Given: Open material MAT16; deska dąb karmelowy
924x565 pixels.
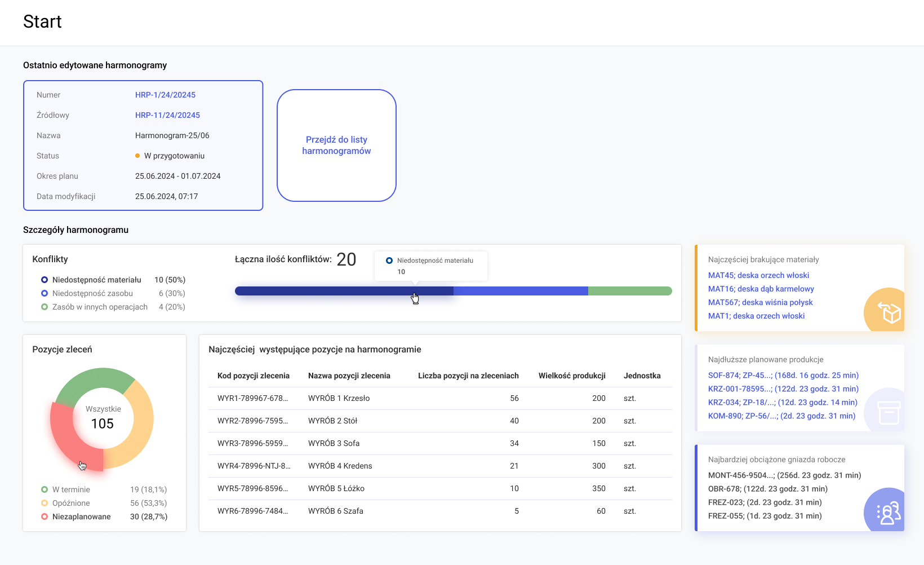Looking at the screenshot, I should (761, 289).
